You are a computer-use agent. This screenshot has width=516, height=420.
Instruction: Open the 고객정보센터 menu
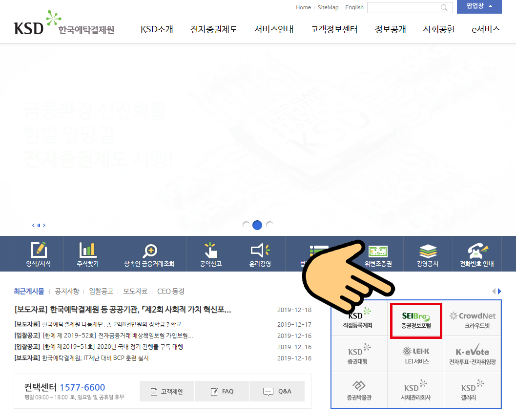coord(334,29)
